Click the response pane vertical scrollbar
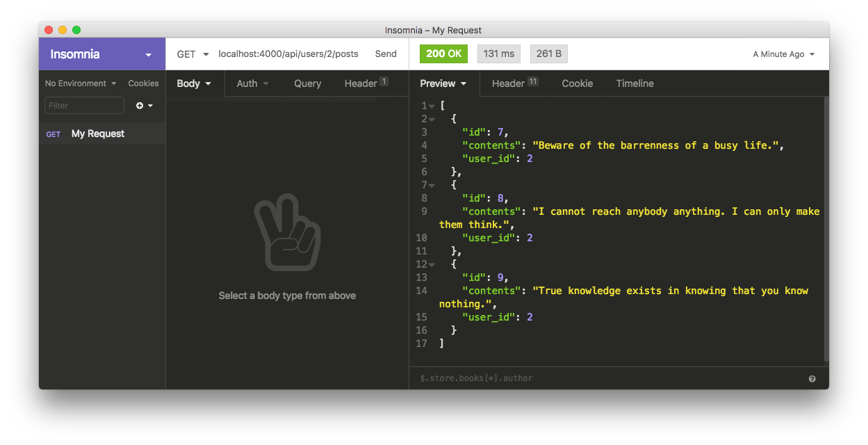Viewport: 868px width, 445px height. coord(826,229)
